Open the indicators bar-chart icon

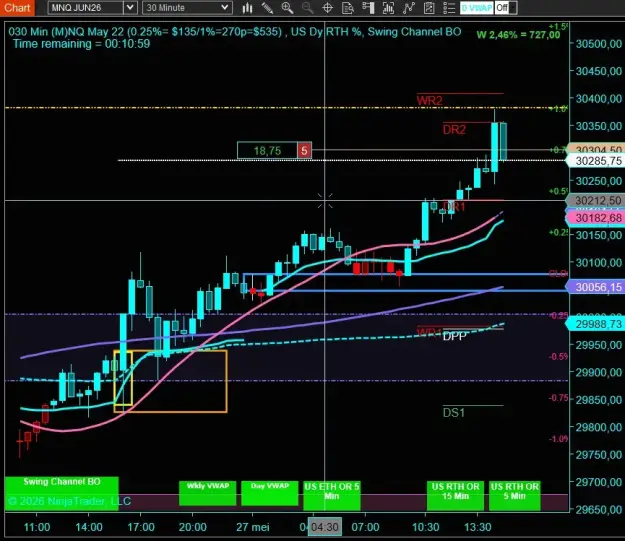[388, 8]
